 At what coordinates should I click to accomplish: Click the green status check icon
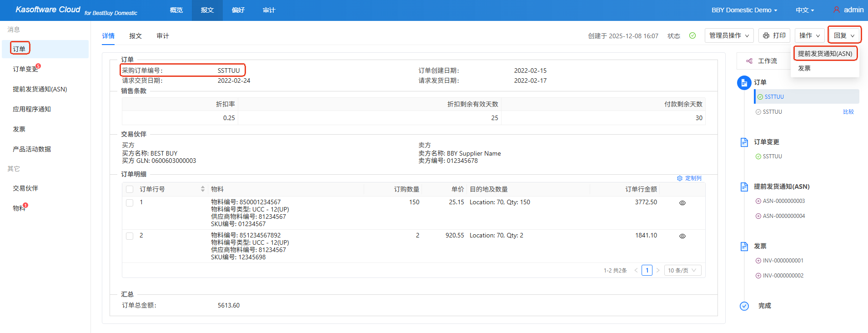pos(692,35)
